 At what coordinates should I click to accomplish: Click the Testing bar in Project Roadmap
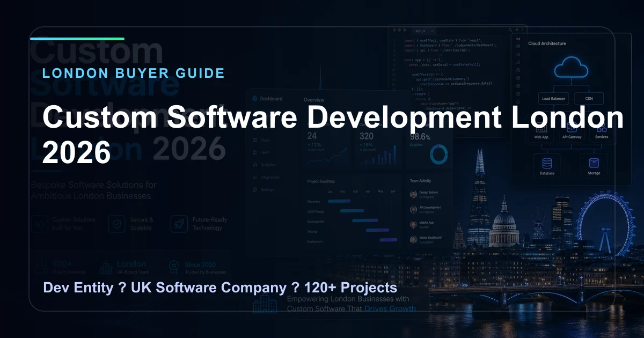coord(378,230)
